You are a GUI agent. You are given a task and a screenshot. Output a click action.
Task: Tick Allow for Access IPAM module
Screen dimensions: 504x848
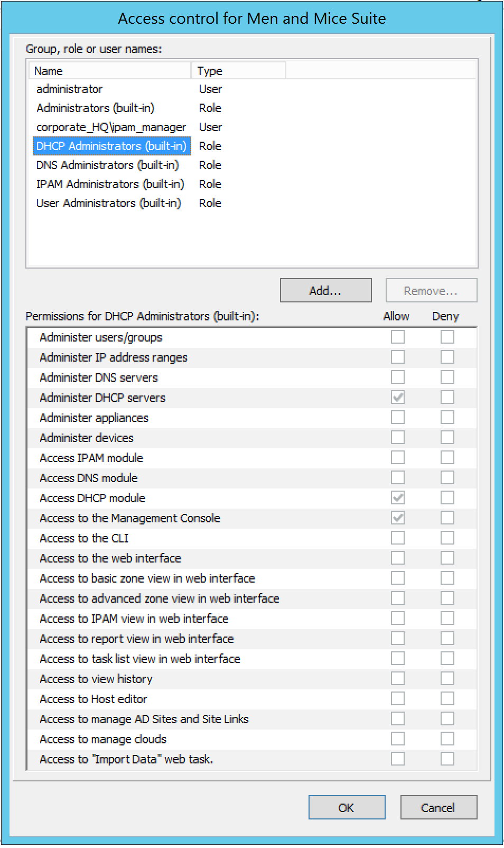pyautogui.click(x=397, y=457)
